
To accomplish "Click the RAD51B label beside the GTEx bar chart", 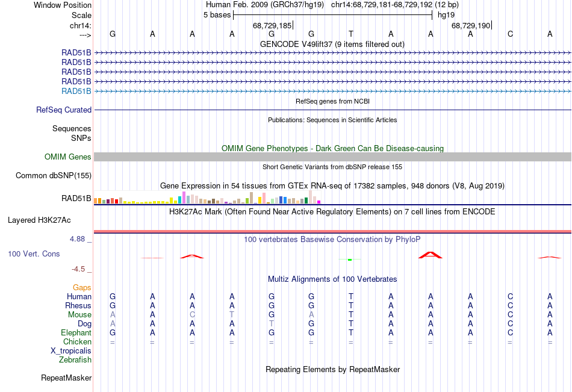I will tap(76, 199).
